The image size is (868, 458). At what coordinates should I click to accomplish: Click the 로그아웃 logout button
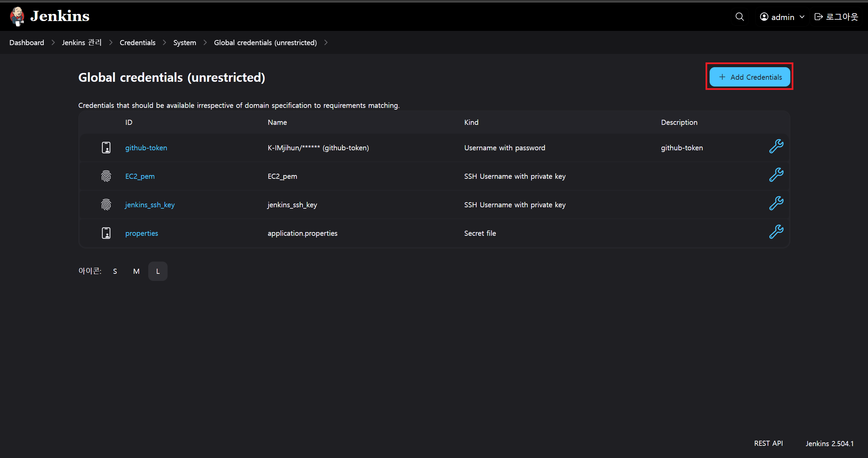[836, 17]
